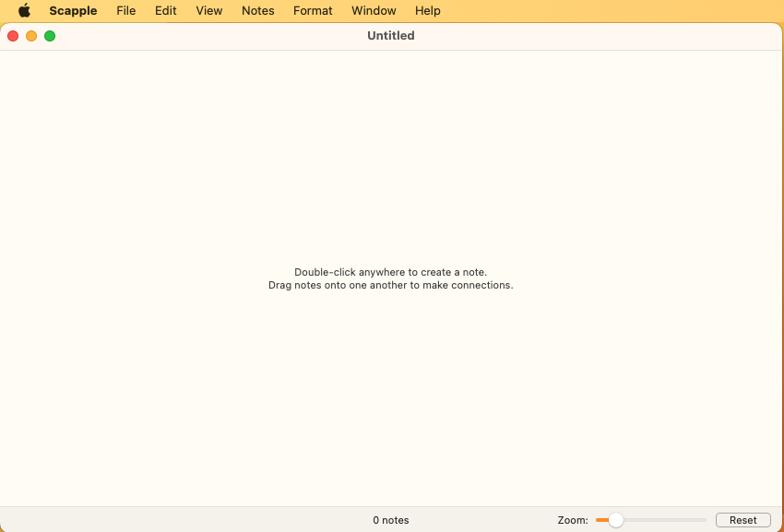Click the Zoom label in status bar
The image size is (784, 532).
[573, 520]
